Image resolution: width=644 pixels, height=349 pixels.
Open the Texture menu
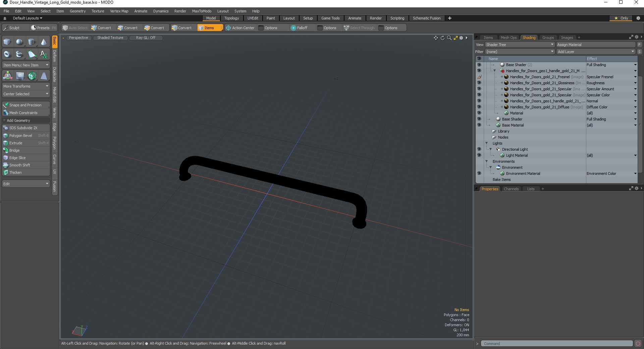click(x=98, y=11)
